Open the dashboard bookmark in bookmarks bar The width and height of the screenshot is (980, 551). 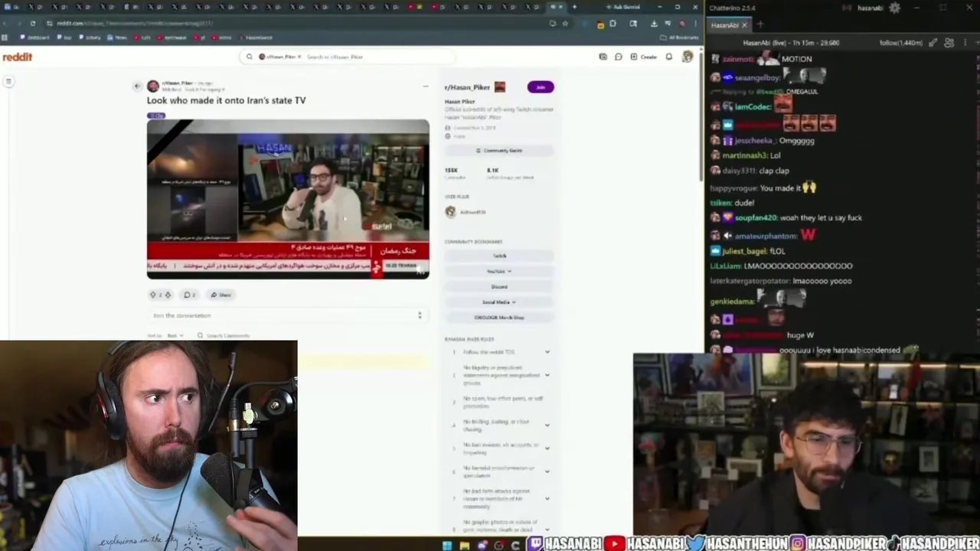pos(35,37)
